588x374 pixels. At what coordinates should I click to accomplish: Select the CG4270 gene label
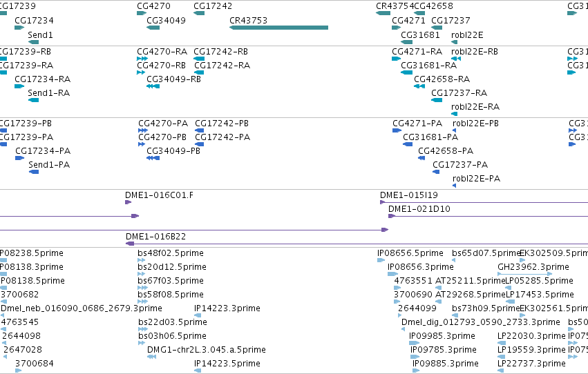click(153, 6)
